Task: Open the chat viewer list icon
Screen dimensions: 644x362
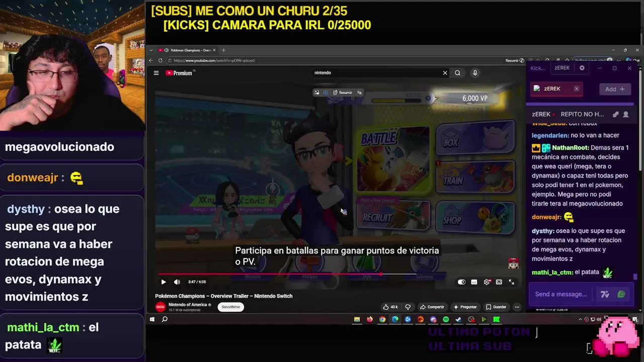Action: coord(626,115)
